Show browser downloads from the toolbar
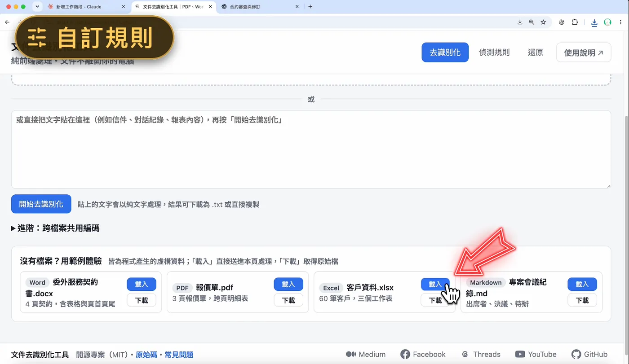The width and height of the screenshot is (629, 364). (x=594, y=22)
